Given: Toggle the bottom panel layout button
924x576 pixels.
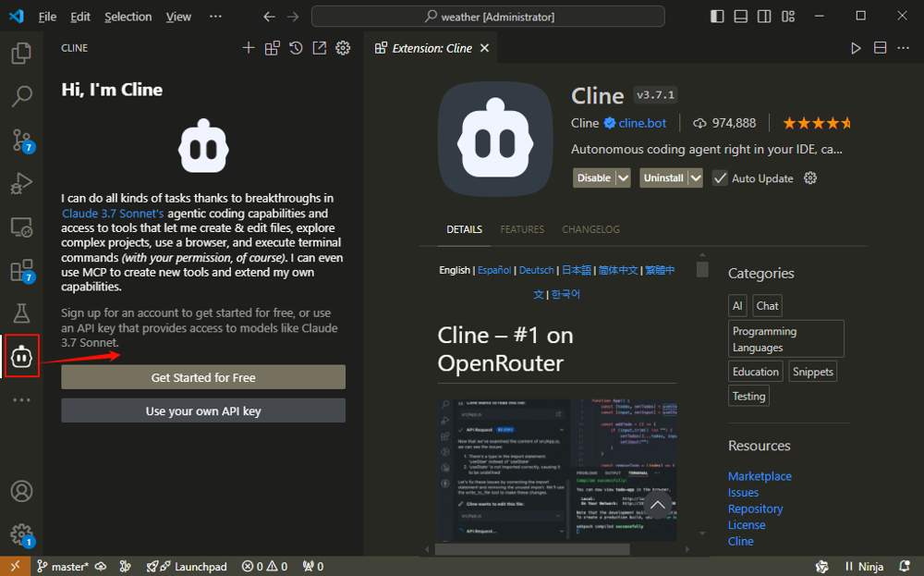Looking at the screenshot, I should click(741, 17).
